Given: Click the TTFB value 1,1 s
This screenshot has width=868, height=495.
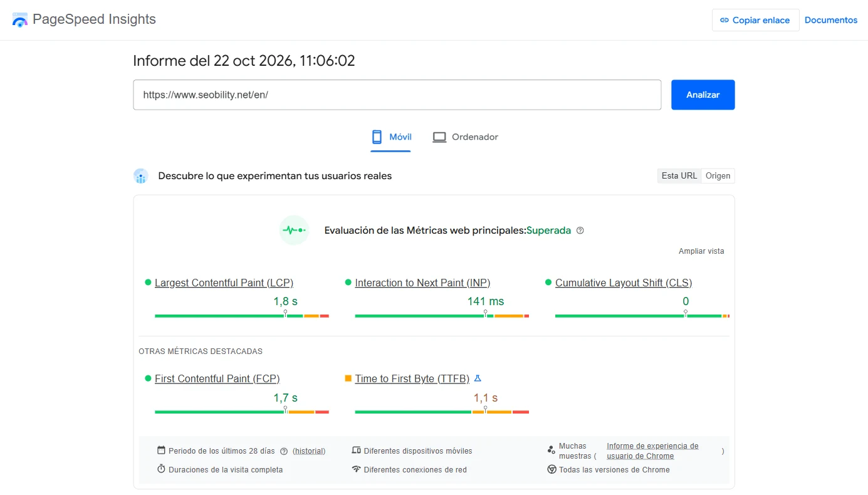Looking at the screenshot, I should point(486,398).
